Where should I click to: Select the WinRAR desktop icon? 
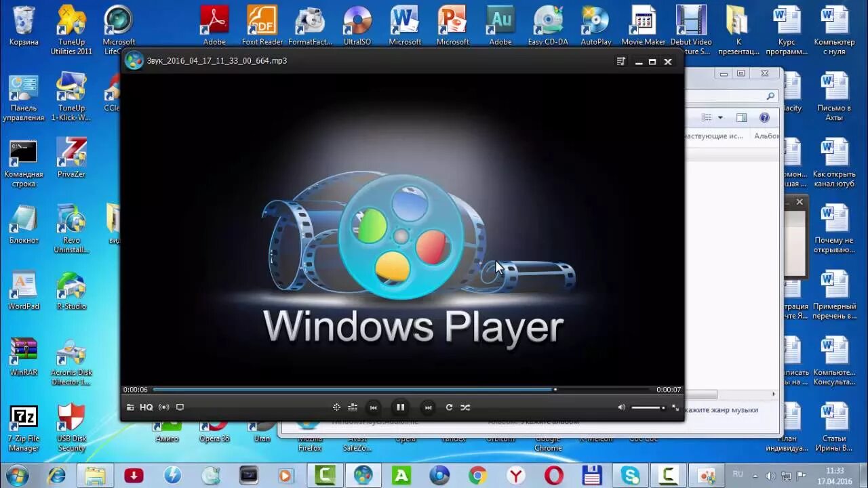point(24,357)
